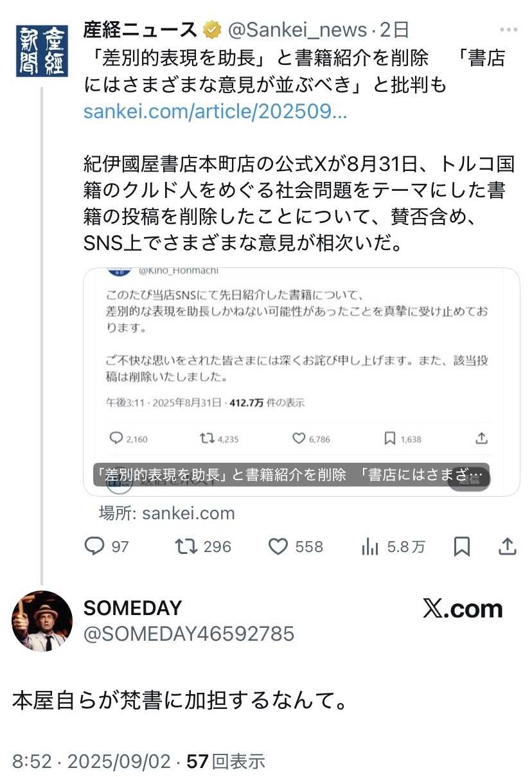View the 5.8万 analytics icon
This screenshot has height=777, width=532.
(x=370, y=546)
